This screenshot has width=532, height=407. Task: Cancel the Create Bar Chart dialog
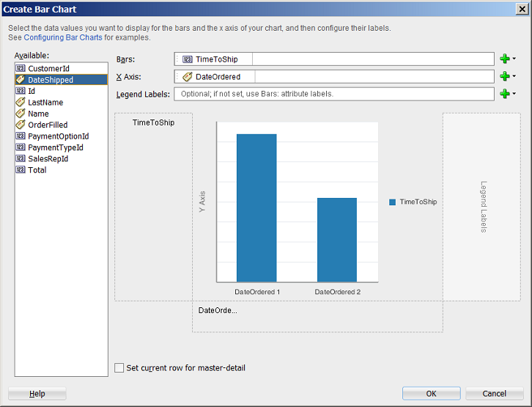tap(495, 393)
